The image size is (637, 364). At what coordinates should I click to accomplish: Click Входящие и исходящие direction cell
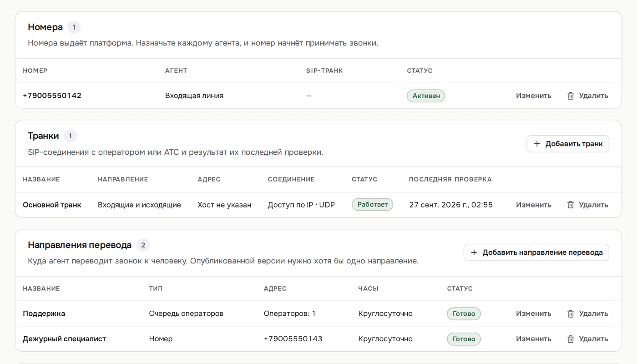coord(139,205)
